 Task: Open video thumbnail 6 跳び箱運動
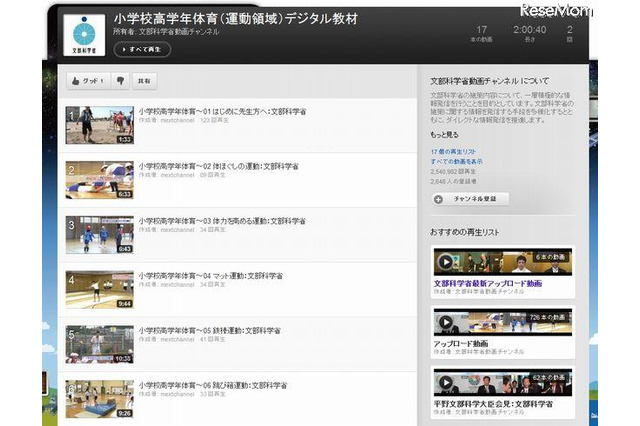100,399
